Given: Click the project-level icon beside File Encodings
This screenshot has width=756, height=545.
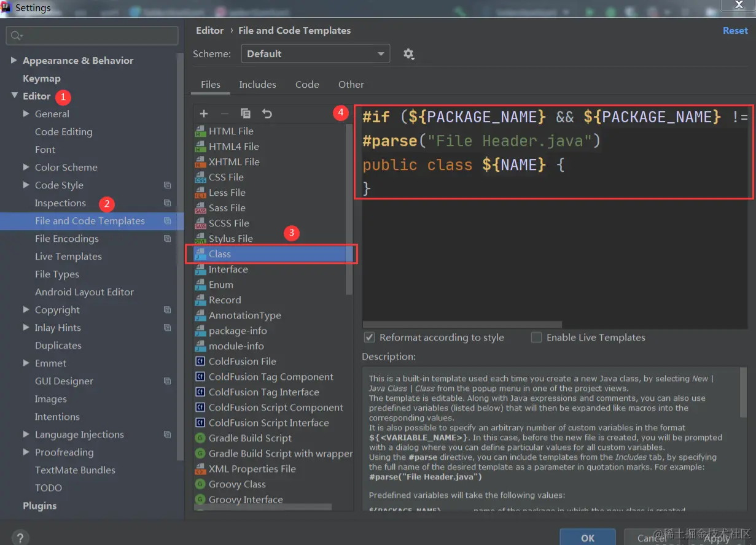Looking at the screenshot, I should 167,239.
